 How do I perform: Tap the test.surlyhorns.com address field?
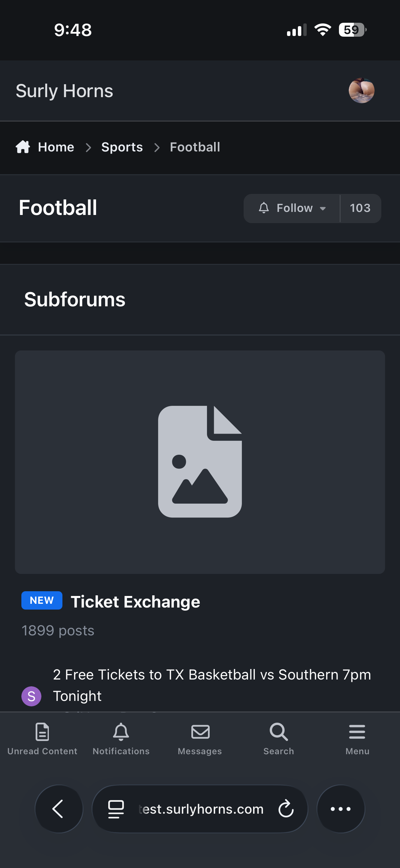[x=201, y=809]
